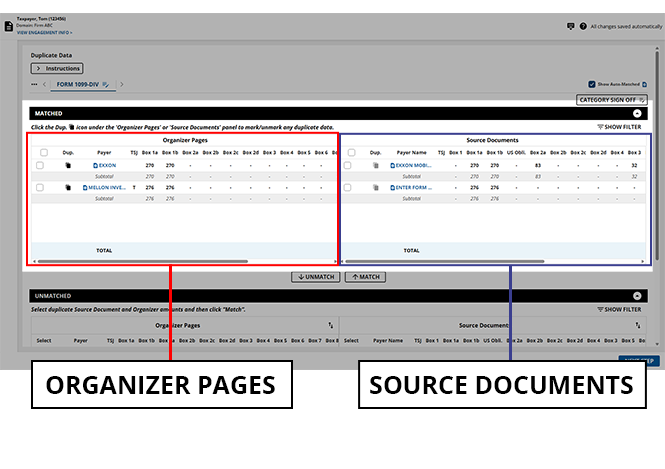
Task: Open the EXXON payer link in Organizer Pages
Action: 104,165
